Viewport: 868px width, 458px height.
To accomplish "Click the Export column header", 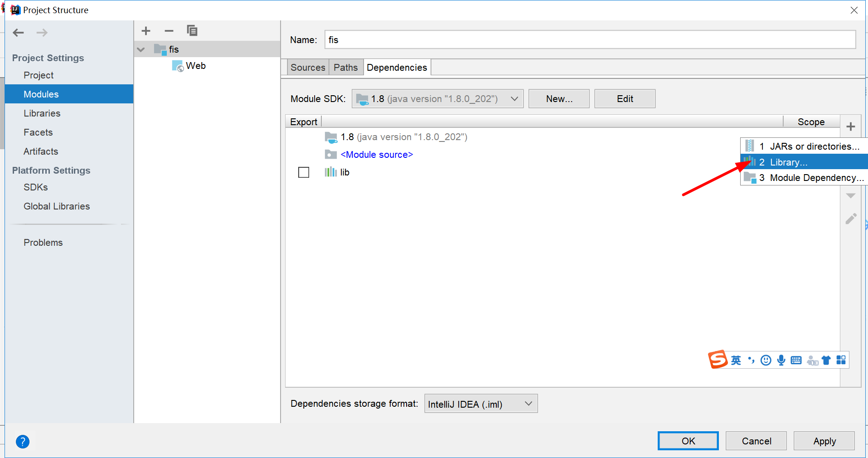I will pyautogui.click(x=304, y=122).
